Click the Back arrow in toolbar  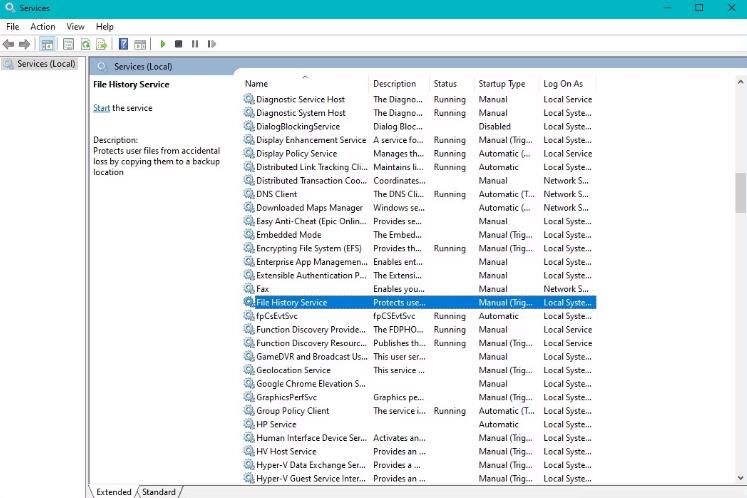point(8,44)
